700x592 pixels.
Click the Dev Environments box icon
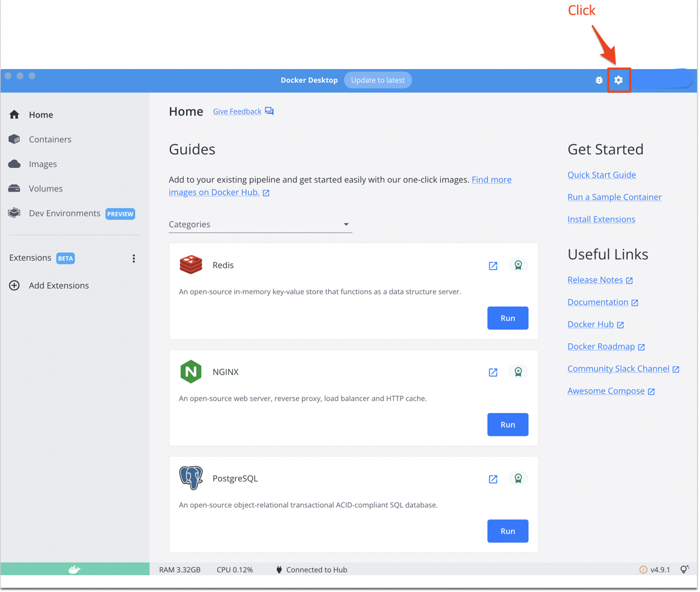point(14,213)
